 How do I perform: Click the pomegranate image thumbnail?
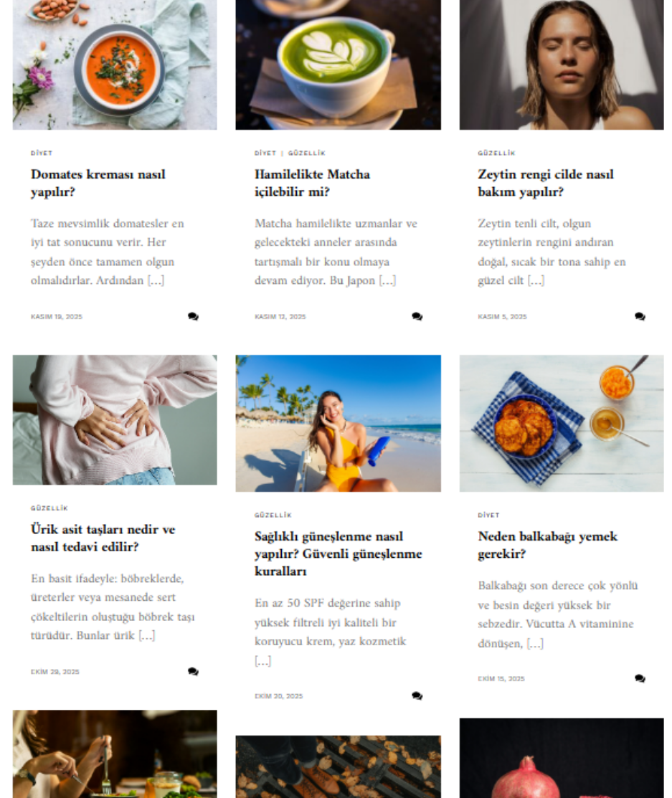(562, 759)
